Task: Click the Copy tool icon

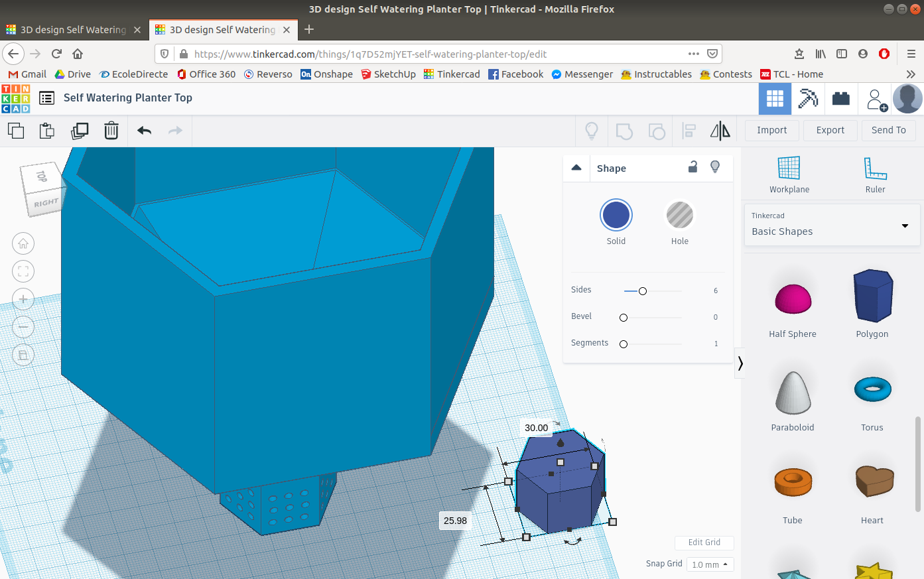Action: pyautogui.click(x=16, y=131)
